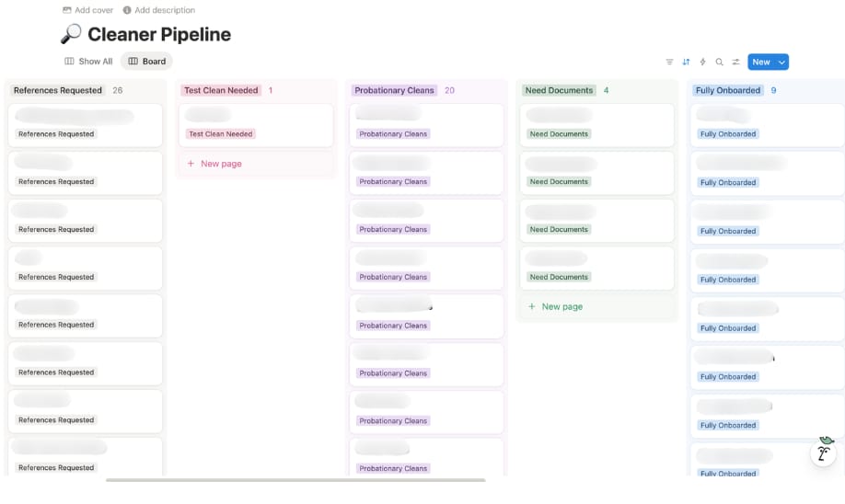Click the magnifying glass page icon

click(71, 35)
